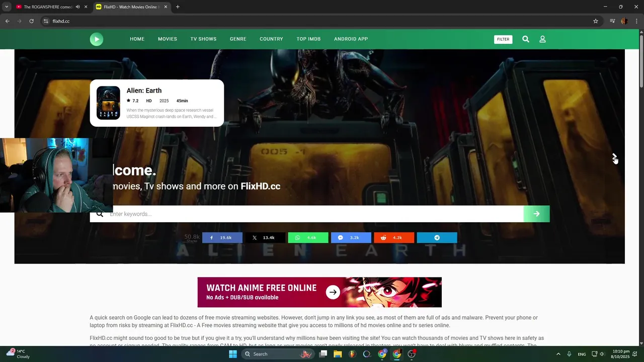Click the FlixHD play logo
This screenshot has height=362, width=644.
point(97,39)
